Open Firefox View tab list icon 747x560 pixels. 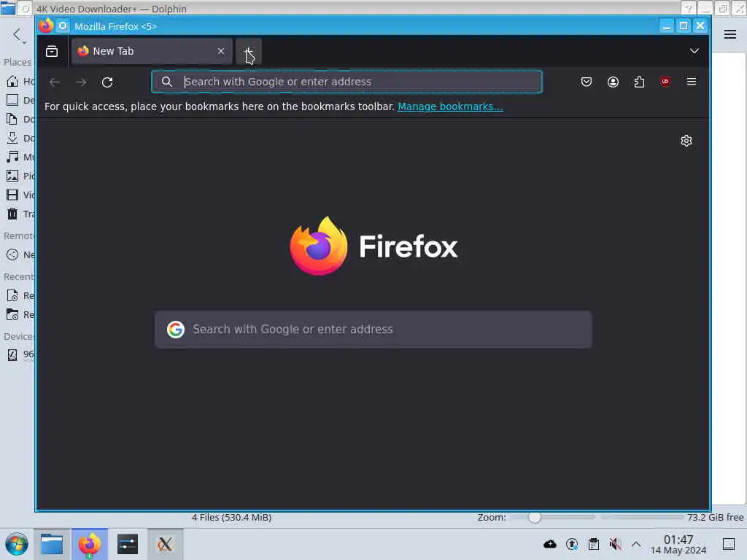(x=52, y=51)
